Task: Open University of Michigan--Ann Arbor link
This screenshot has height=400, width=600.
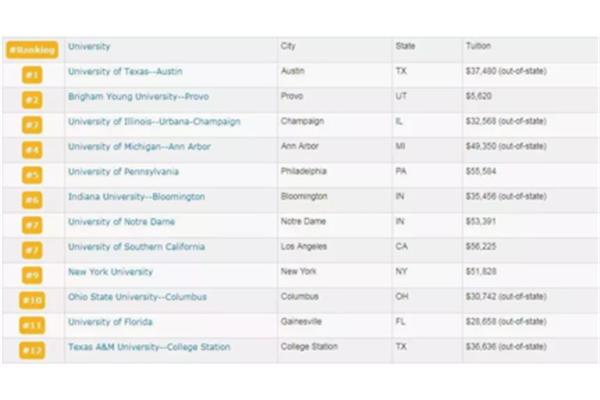Action: coord(139,147)
